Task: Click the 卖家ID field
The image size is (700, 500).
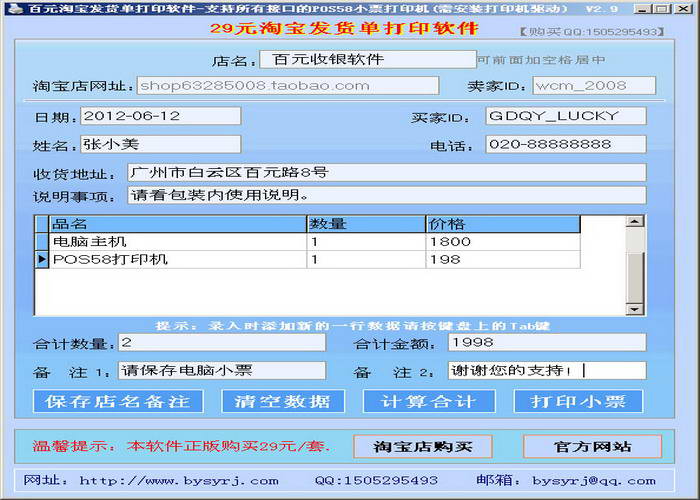Action: pyautogui.click(x=594, y=86)
